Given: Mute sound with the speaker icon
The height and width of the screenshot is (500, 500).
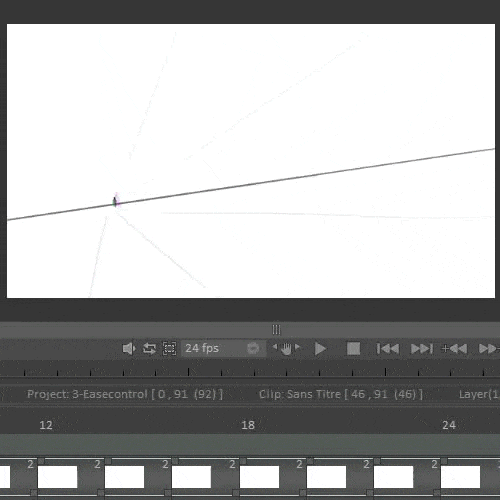Looking at the screenshot, I should tap(129, 349).
